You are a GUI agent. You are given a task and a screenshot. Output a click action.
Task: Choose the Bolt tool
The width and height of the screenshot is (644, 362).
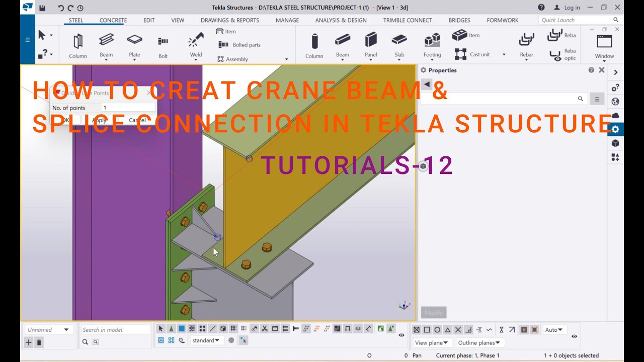(163, 46)
